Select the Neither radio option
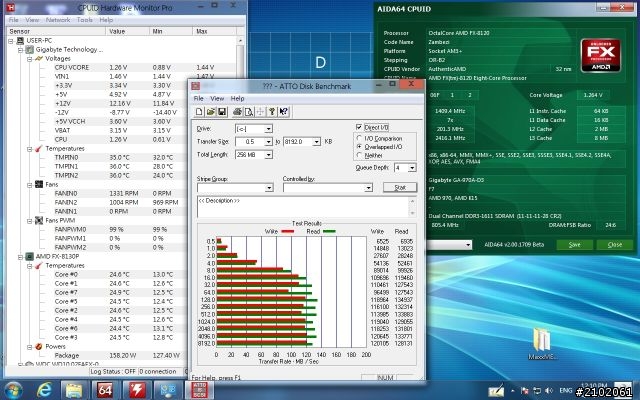The width and height of the screenshot is (640, 400). point(359,155)
